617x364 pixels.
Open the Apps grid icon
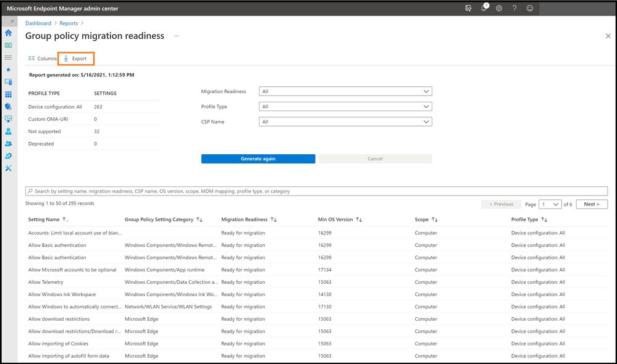(x=8, y=94)
